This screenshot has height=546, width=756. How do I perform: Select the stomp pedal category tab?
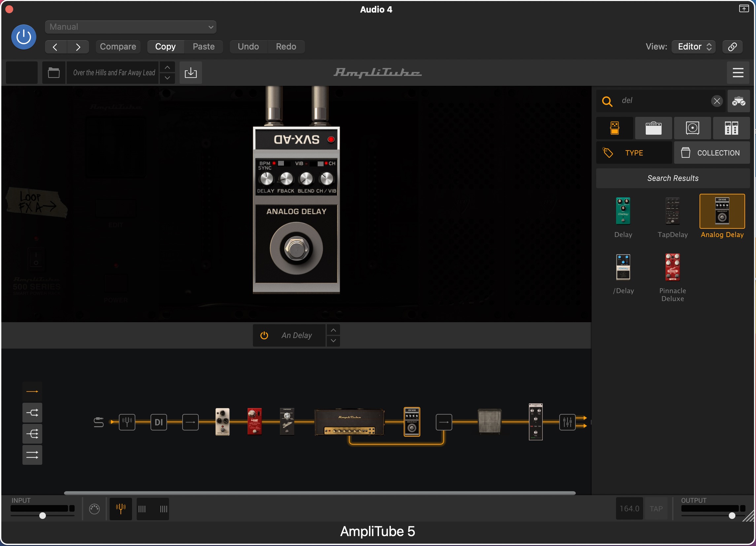coord(615,128)
